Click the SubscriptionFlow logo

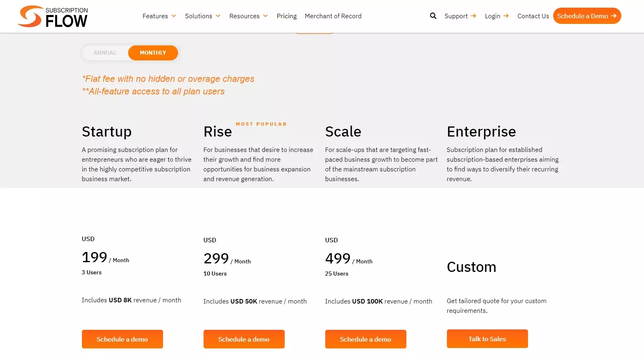(53, 16)
